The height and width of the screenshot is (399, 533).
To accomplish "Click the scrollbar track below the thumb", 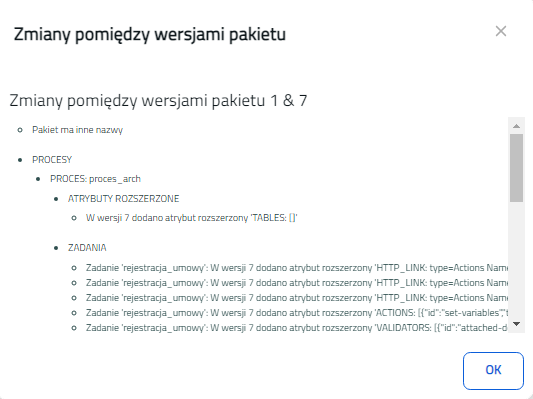I will pyautogui.click(x=516, y=260).
